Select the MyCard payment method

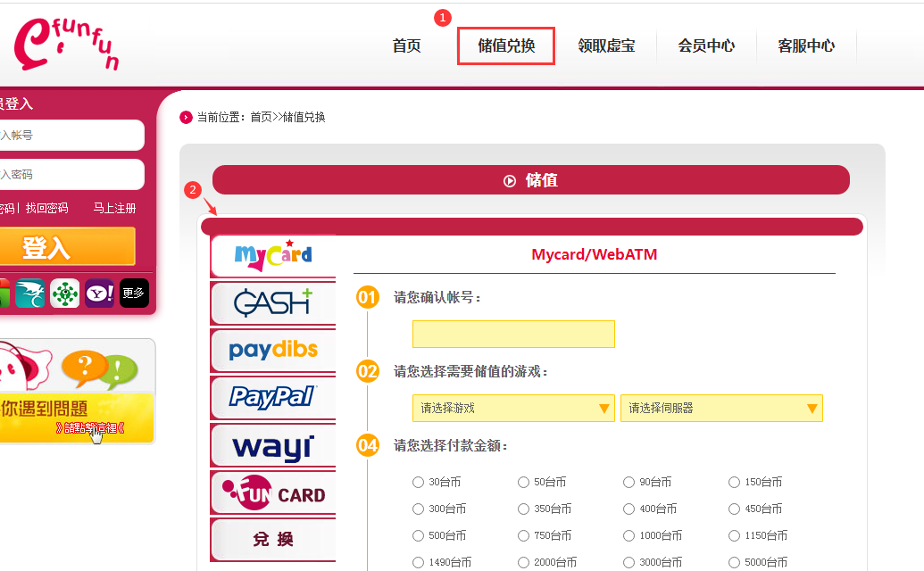tap(273, 255)
